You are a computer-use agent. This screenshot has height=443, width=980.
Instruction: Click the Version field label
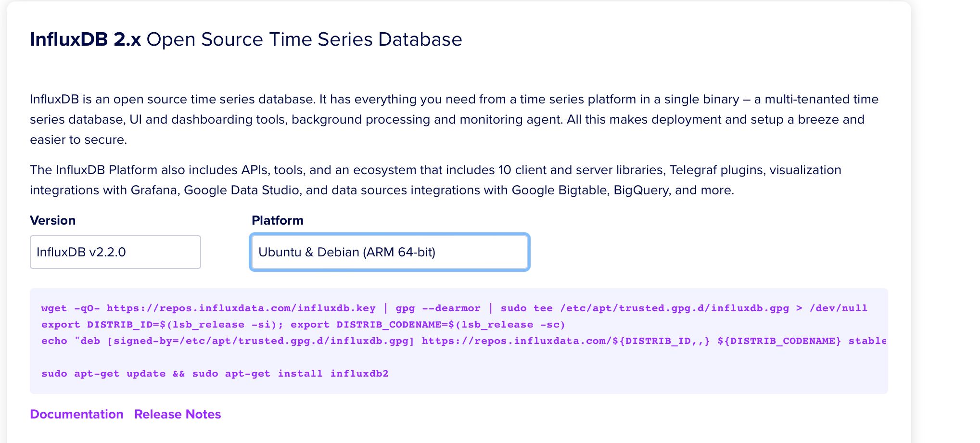coord(52,220)
